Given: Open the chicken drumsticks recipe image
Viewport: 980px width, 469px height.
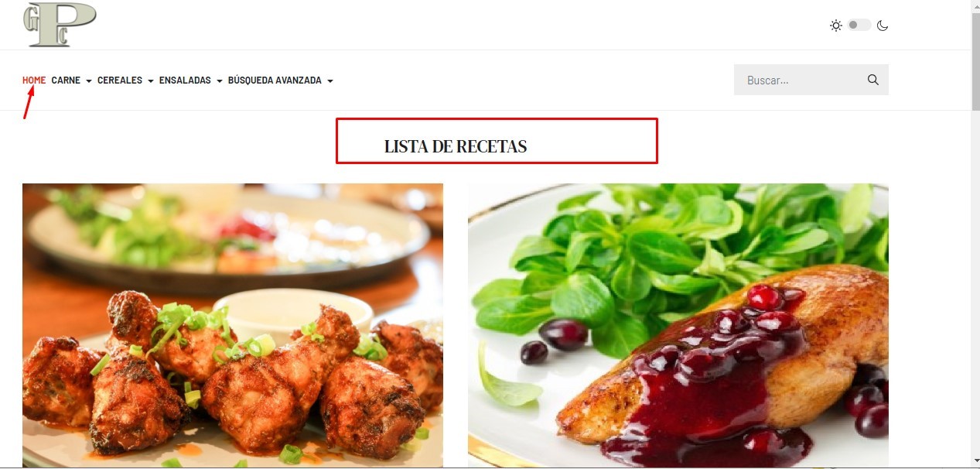Looking at the screenshot, I should (x=233, y=325).
